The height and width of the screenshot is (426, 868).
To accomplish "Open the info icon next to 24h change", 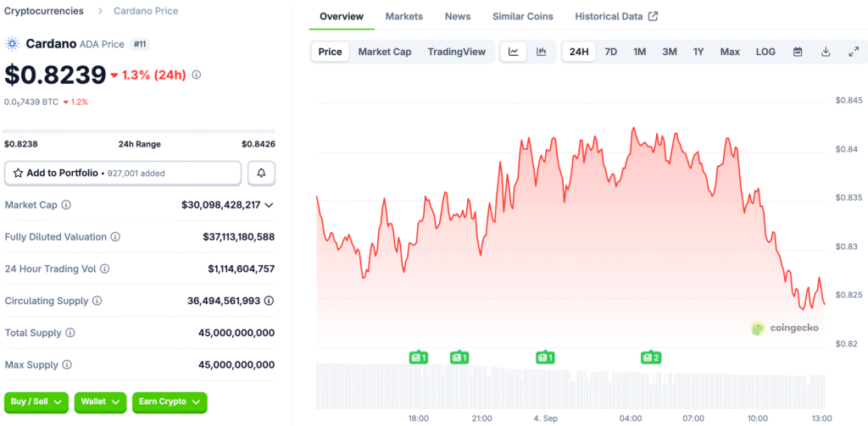I will coord(196,75).
